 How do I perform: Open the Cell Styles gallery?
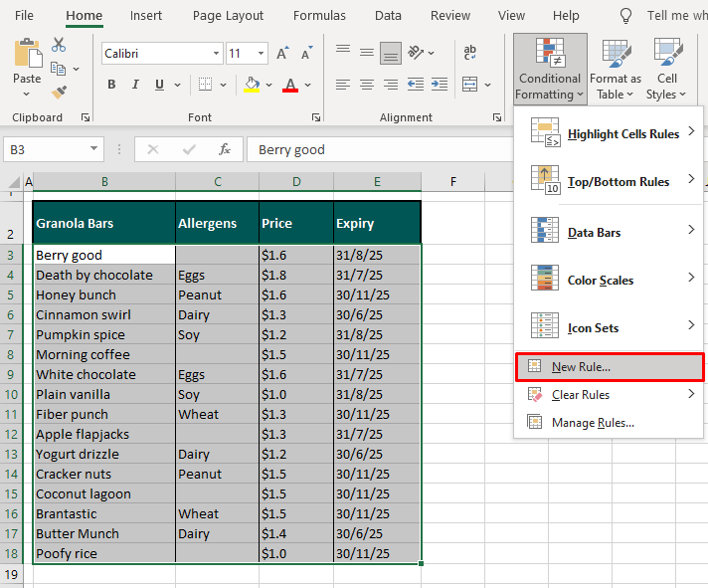point(667,69)
